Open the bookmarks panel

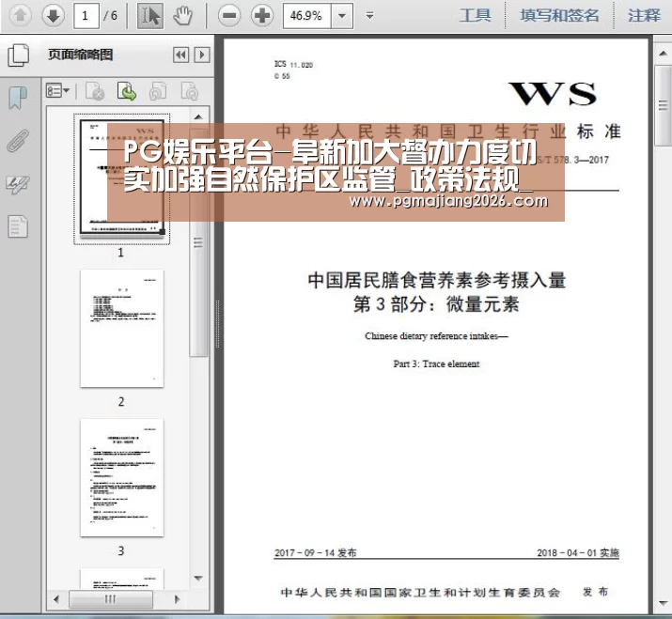point(18,98)
